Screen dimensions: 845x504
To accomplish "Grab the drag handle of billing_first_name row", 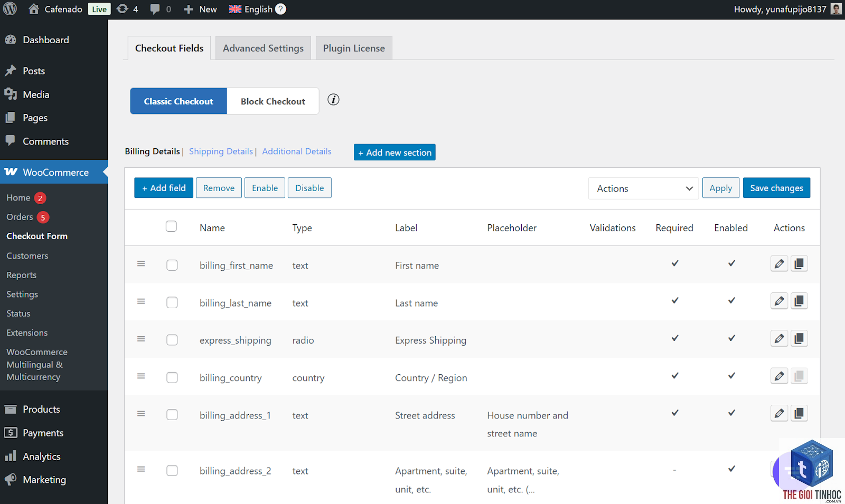I will point(141,263).
